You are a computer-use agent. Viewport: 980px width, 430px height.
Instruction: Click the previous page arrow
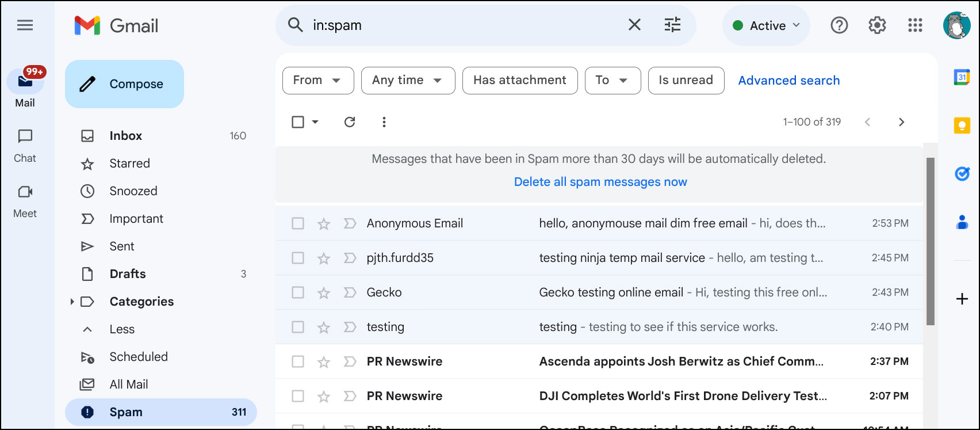pyautogui.click(x=867, y=122)
